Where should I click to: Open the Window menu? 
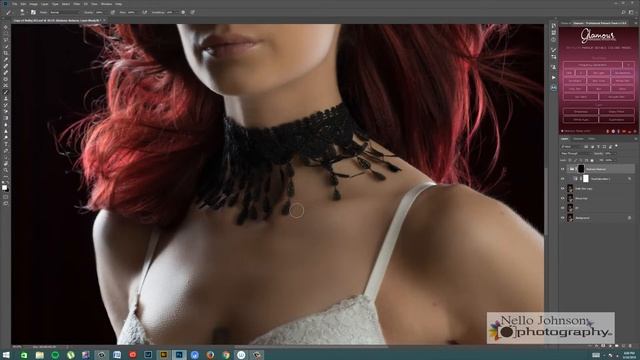106,4
